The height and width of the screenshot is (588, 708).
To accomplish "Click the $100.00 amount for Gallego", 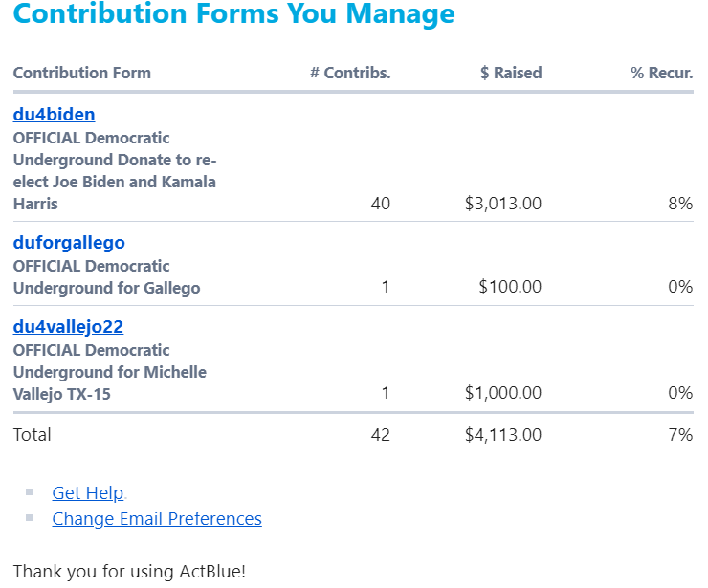I will (x=510, y=287).
